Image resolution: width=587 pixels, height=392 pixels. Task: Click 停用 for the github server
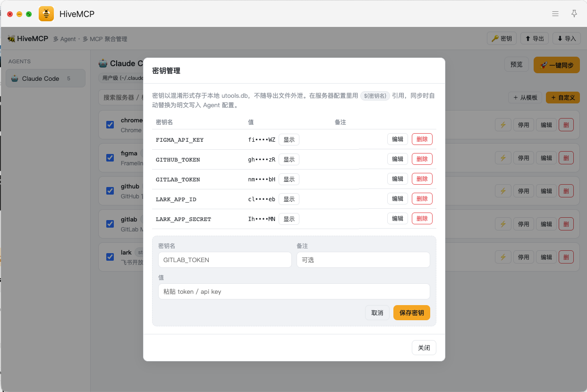point(524,191)
